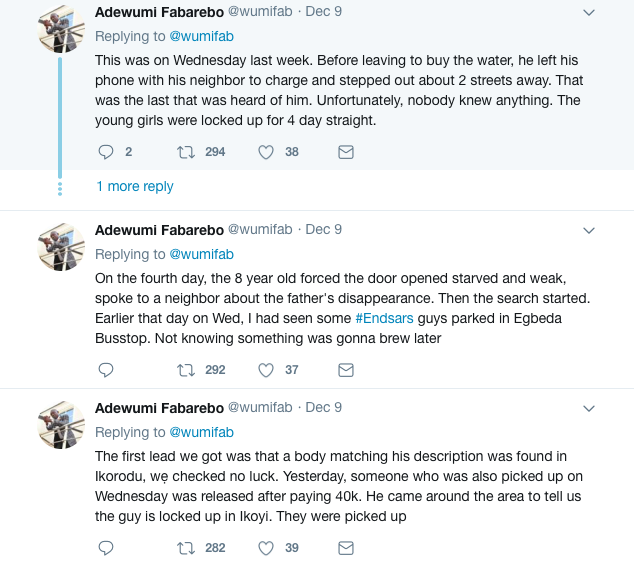Retweet the tweet with 292 retweets
This screenshot has height=564, width=634.
click(x=185, y=370)
